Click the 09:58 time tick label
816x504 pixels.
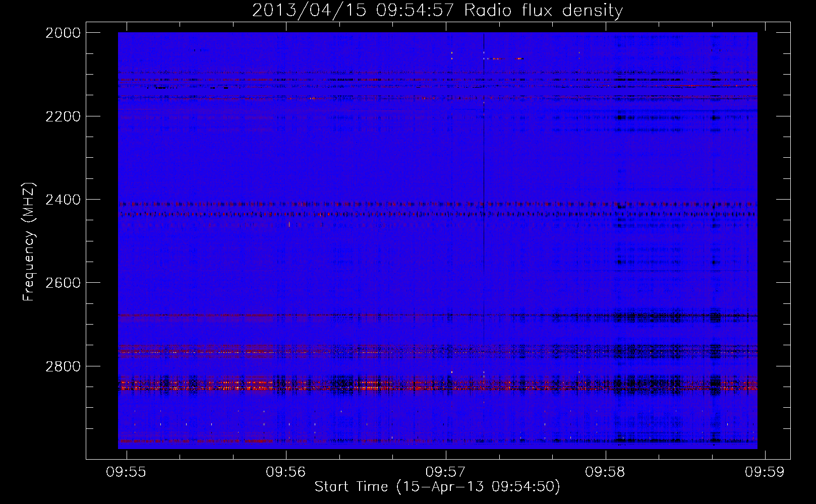pos(605,472)
